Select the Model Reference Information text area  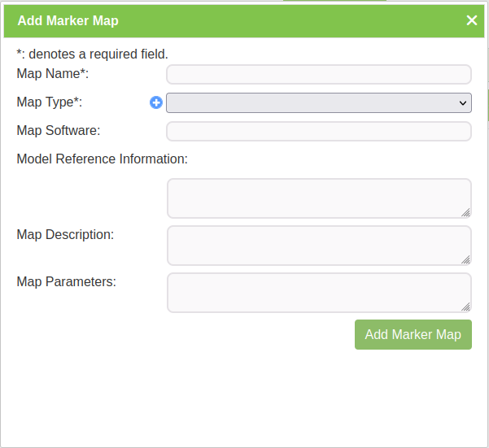(318, 198)
